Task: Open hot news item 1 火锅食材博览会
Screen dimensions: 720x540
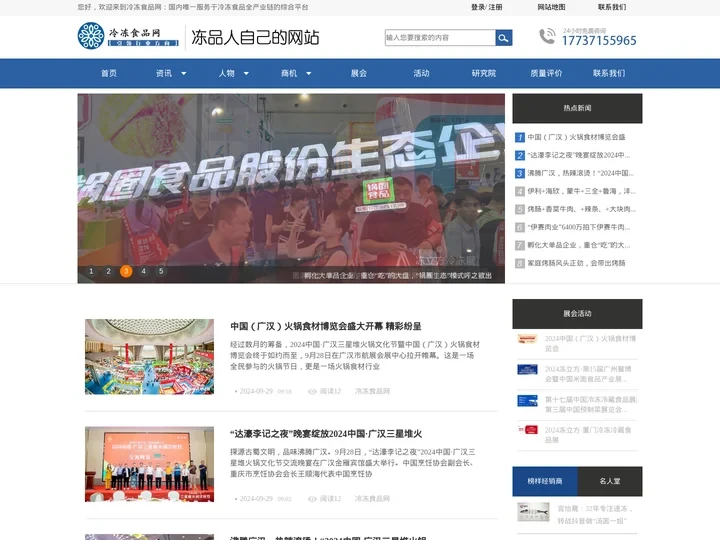Action: (576, 137)
